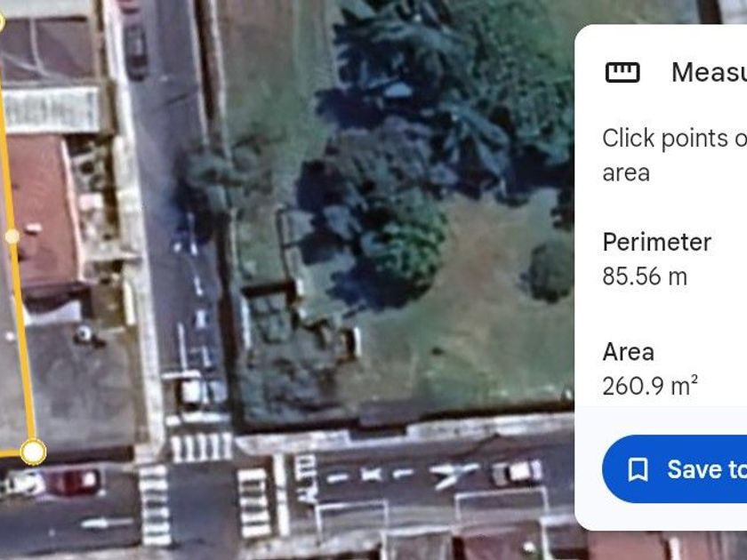Click the yellow measurement line segment
This screenshot has height=560, width=747.
[x=22, y=333]
